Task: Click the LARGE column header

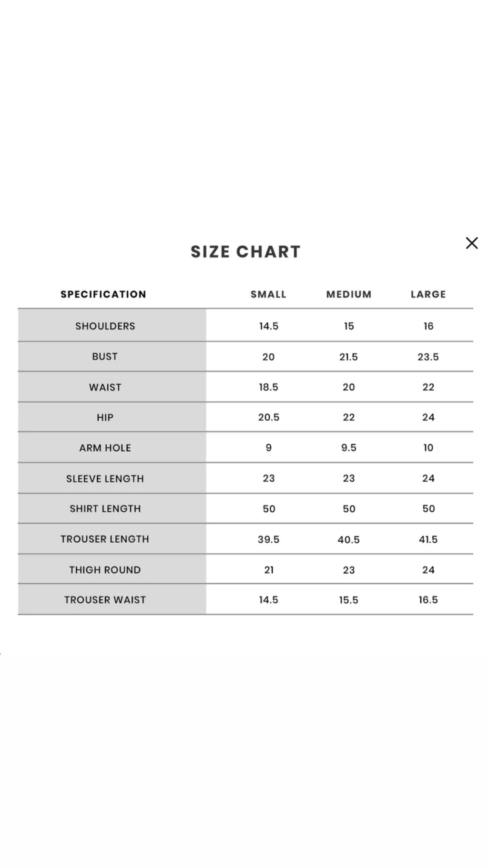Action: click(428, 294)
